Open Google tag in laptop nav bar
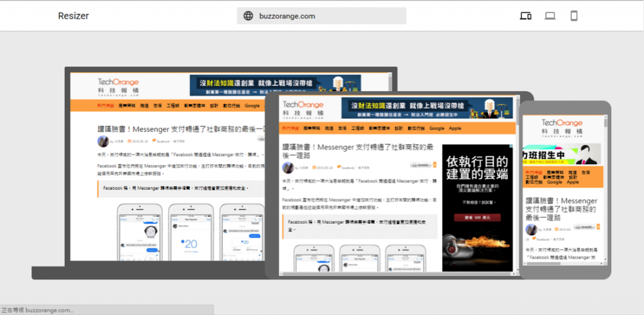644x315 pixels. pos(252,106)
